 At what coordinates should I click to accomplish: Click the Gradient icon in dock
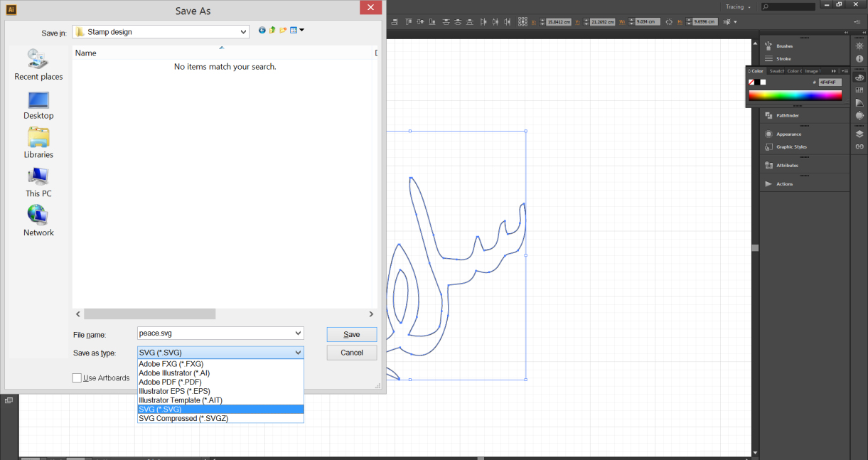tap(859, 103)
